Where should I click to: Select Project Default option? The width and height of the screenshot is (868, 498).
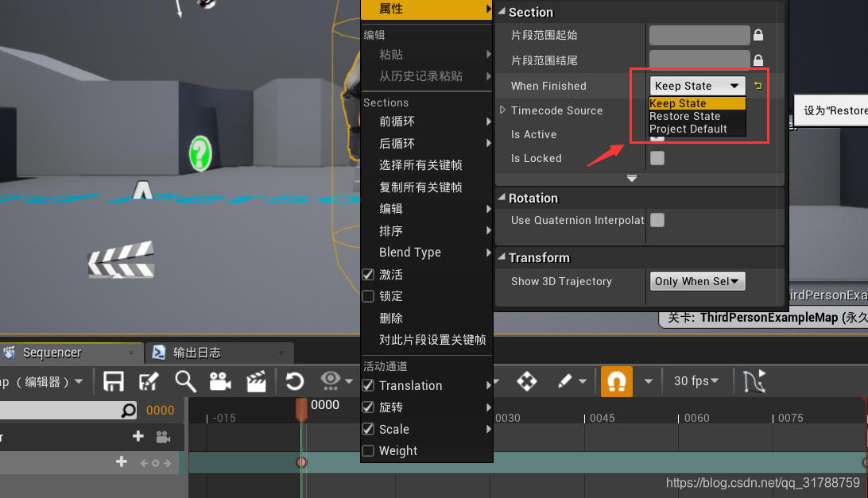pos(698,129)
